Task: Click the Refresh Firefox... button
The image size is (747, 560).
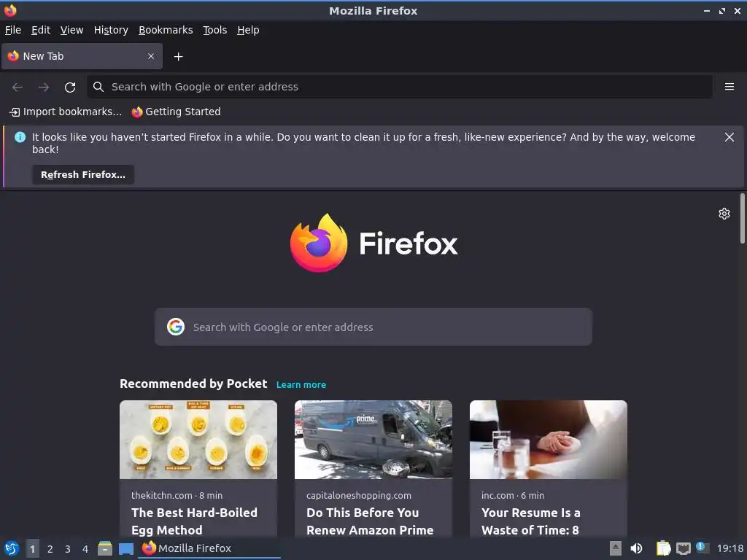Action: [83, 175]
